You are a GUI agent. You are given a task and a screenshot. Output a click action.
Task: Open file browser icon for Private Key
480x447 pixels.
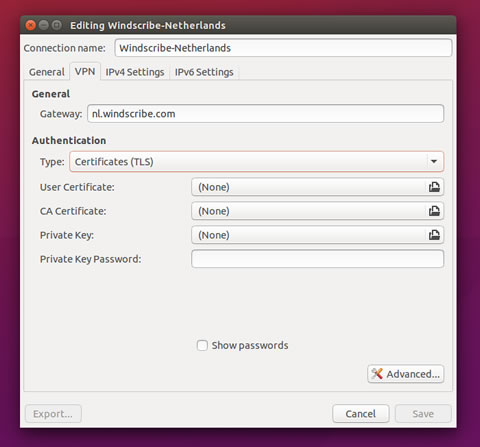(434, 235)
